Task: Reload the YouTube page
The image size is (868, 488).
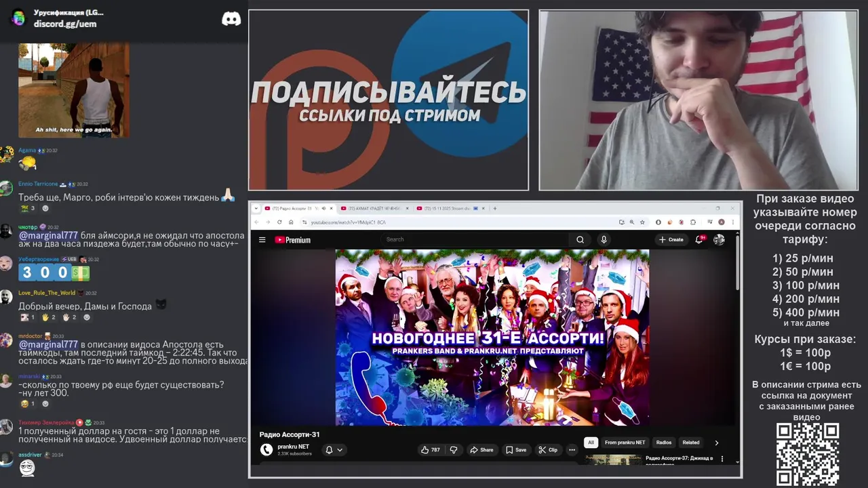Action: click(x=279, y=222)
